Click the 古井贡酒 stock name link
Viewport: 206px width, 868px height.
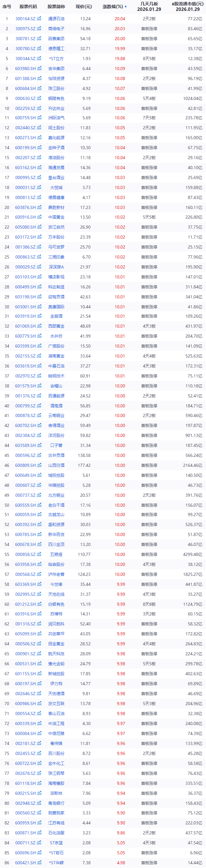coord(56,455)
